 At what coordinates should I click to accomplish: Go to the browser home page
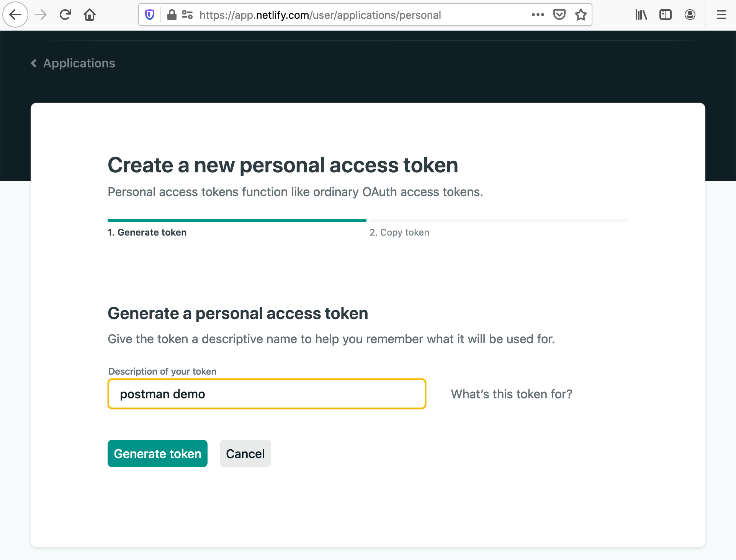coord(90,15)
